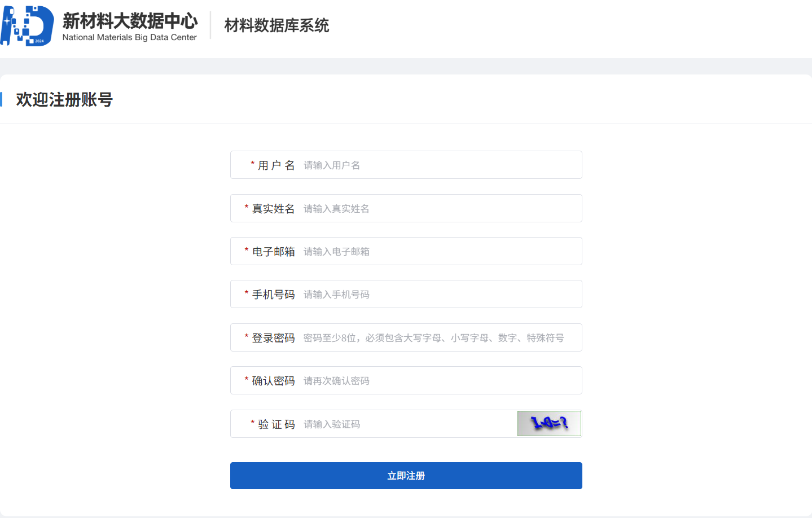Focus the 手机号码 phone number field

click(395, 293)
